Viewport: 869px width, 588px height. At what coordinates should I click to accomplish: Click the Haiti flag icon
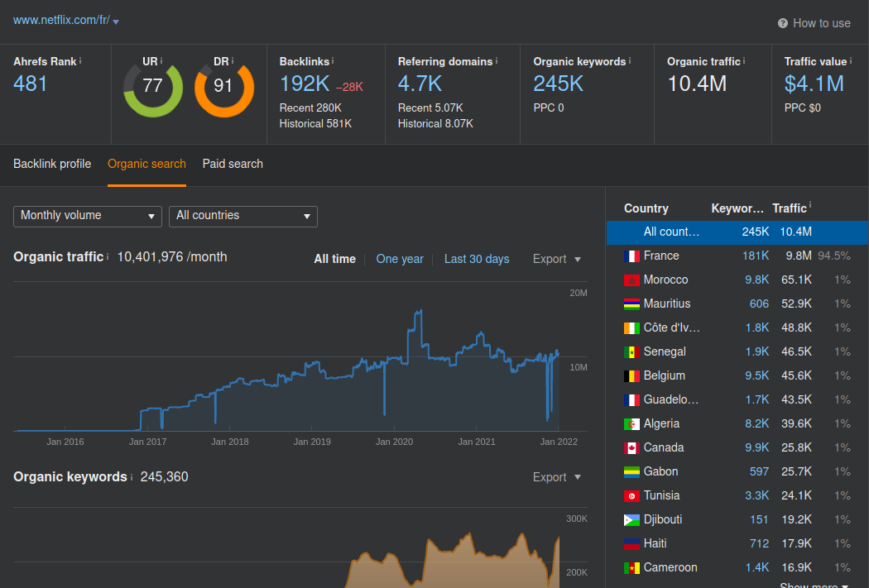tap(631, 543)
